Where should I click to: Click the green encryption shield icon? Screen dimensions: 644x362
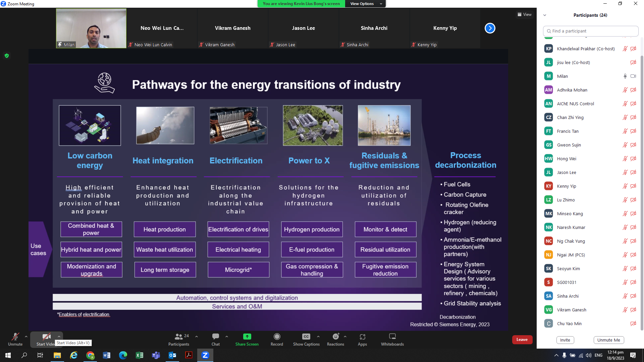tap(7, 56)
